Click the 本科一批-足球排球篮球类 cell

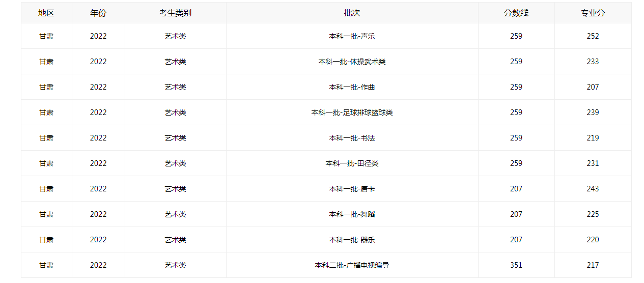(352, 112)
